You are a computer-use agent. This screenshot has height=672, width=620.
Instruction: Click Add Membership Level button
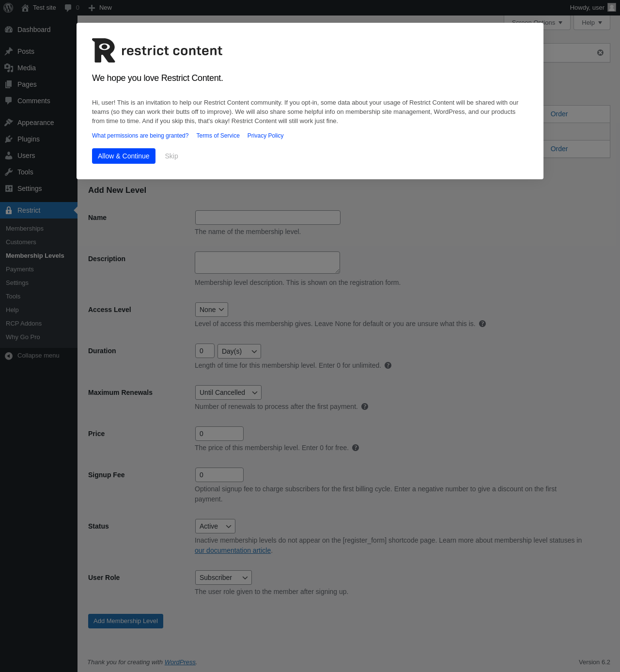tap(125, 621)
